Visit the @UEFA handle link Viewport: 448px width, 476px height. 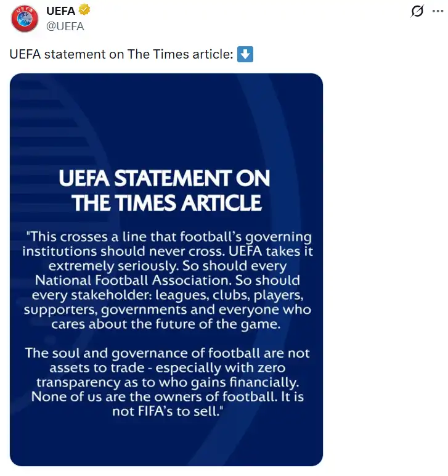coord(65,27)
